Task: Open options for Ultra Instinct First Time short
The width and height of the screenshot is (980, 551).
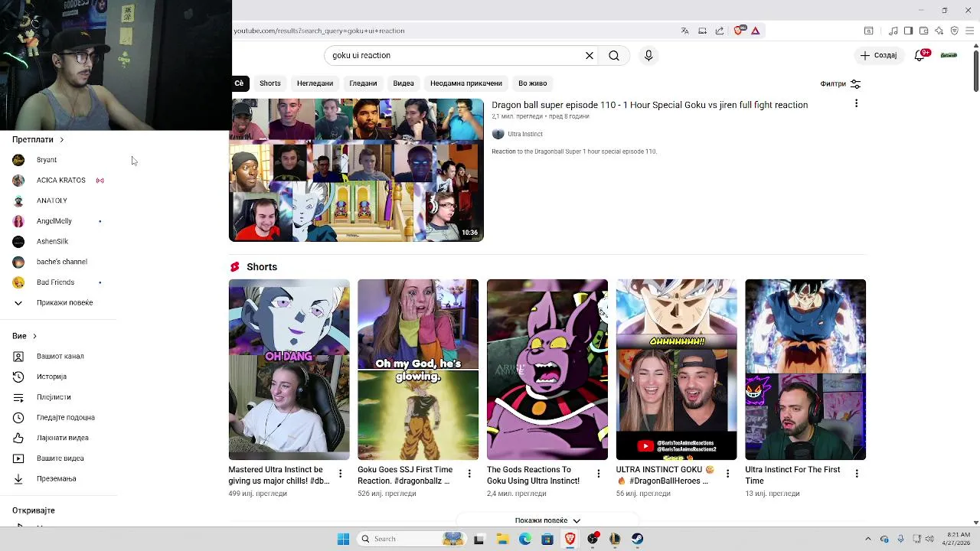Action: pyautogui.click(x=857, y=474)
